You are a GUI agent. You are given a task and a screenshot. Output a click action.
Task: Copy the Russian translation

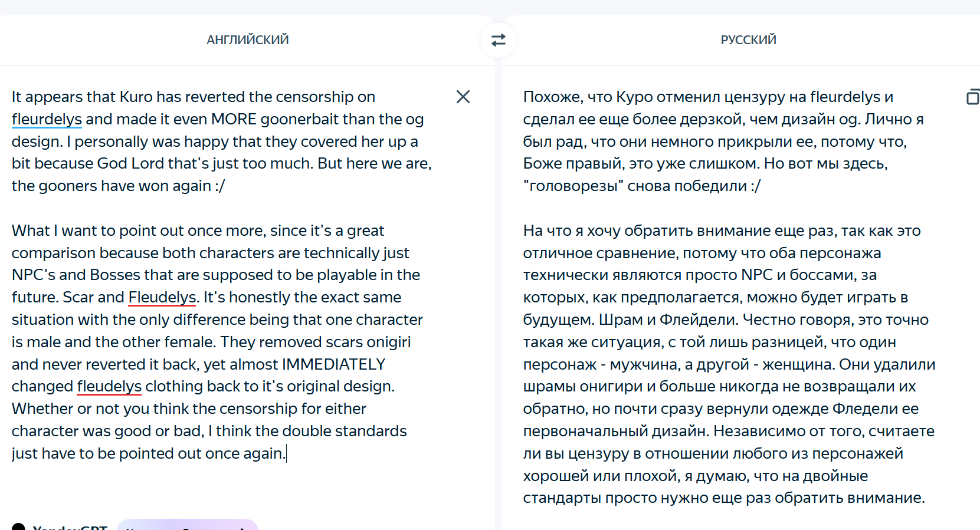pos(973,97)
